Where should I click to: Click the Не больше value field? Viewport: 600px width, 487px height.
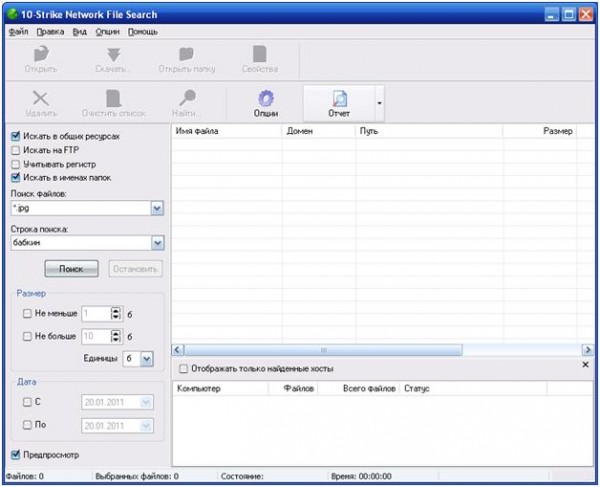pos(96,336)
